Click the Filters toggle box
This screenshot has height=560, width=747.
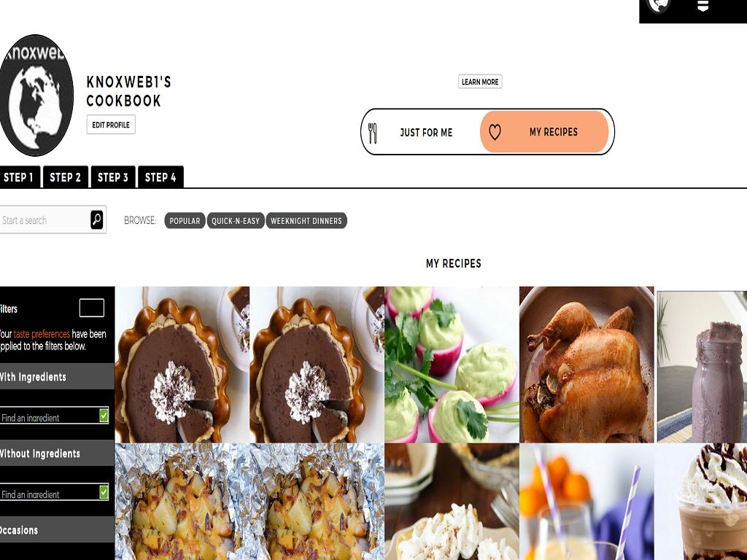click(91, 308)
